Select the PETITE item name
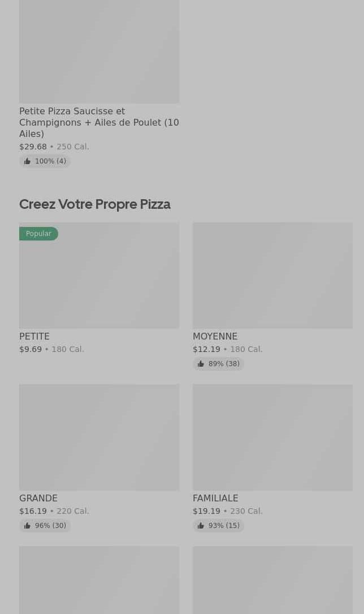This screenshot has height=614, width=364. point(34,336)
